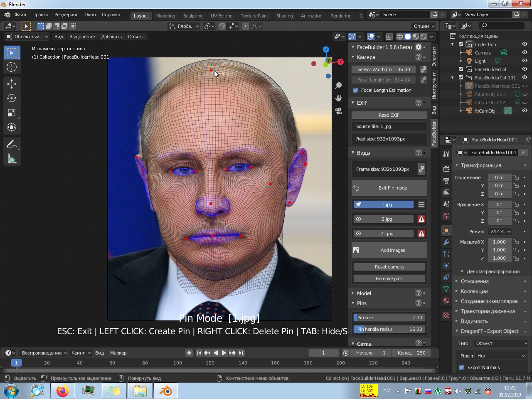Choose the Measure ruler tool

pos(12,159)
